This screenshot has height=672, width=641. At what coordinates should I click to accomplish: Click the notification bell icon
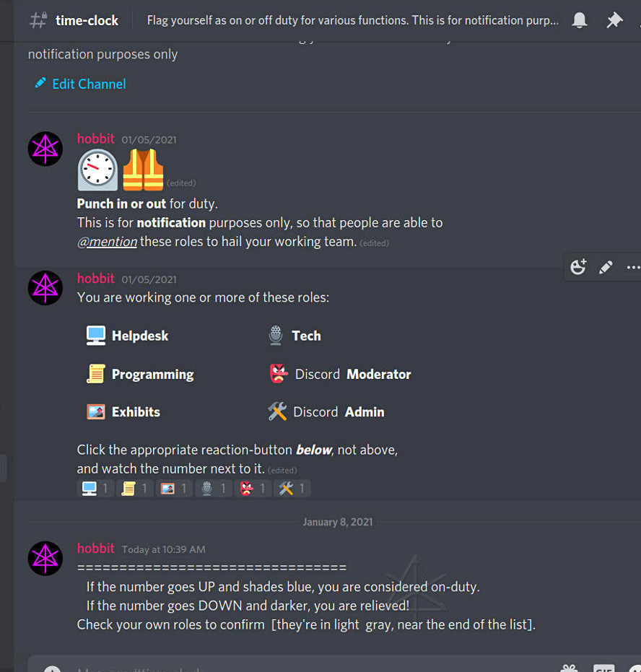pos(580,20)
